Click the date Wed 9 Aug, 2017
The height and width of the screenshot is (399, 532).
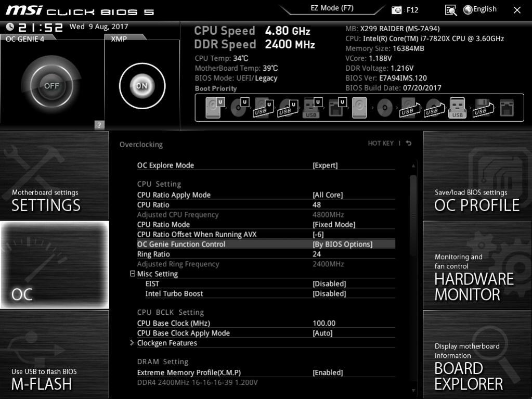pos(99,27)
